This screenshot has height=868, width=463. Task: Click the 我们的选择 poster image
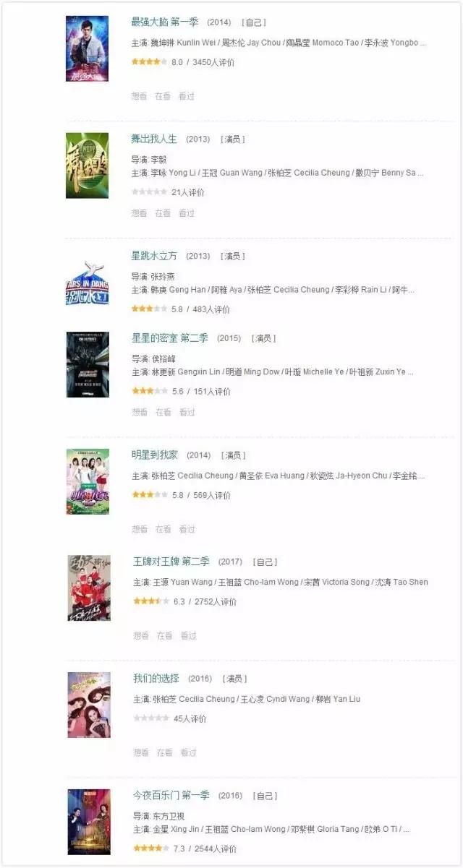[89, 705]
